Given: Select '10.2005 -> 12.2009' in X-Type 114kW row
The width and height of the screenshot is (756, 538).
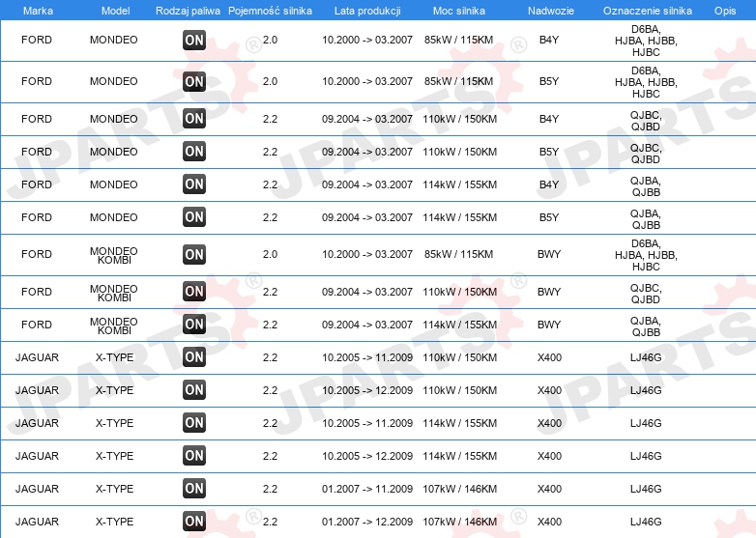Looking at the screenshot, I should coord(367,456).
